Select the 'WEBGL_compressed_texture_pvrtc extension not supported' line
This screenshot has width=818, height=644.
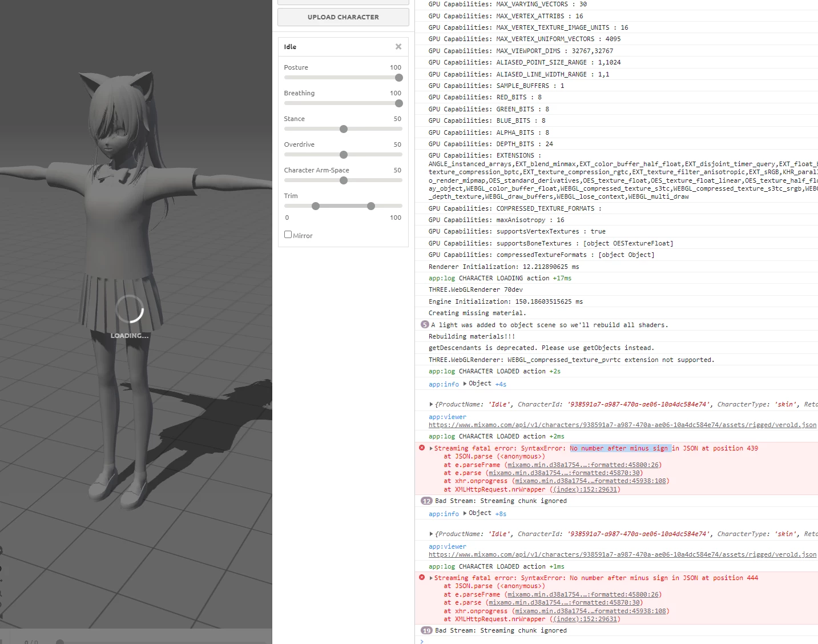point(571,360)
